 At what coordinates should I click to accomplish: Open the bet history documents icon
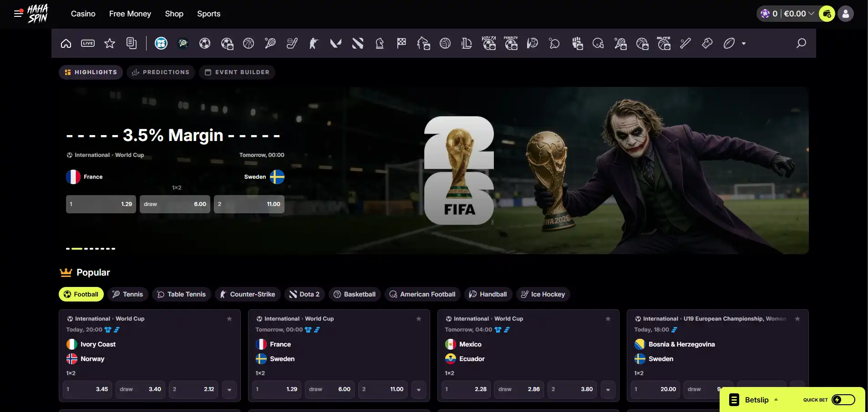click(132, 43)
